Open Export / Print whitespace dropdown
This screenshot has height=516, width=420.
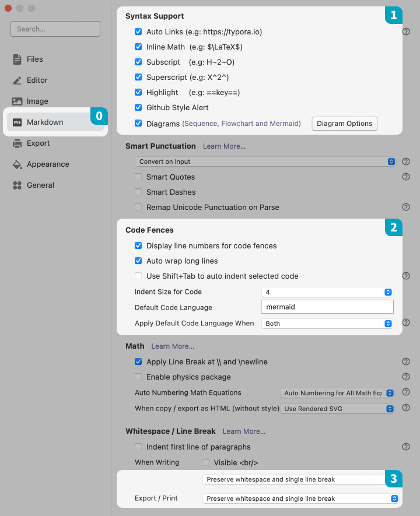(x=300, y=499)
